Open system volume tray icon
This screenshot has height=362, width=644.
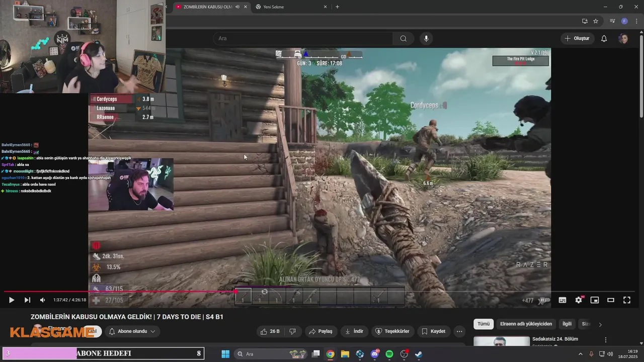(610, 354)
